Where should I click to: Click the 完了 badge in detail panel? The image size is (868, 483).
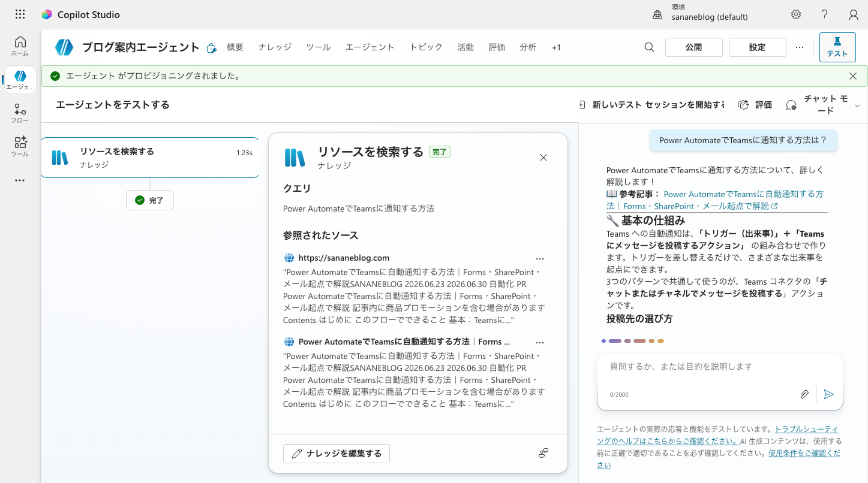pos(440,152)
